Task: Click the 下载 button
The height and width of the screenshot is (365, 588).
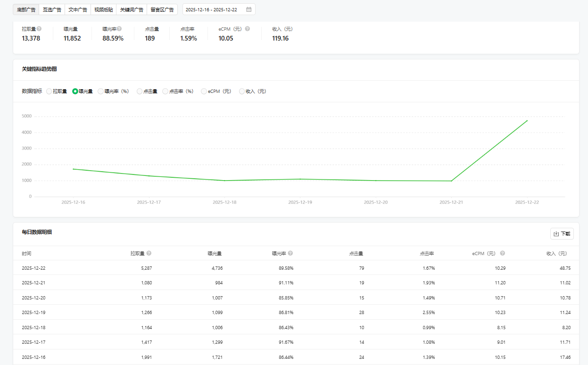Action: coord(562,234)
